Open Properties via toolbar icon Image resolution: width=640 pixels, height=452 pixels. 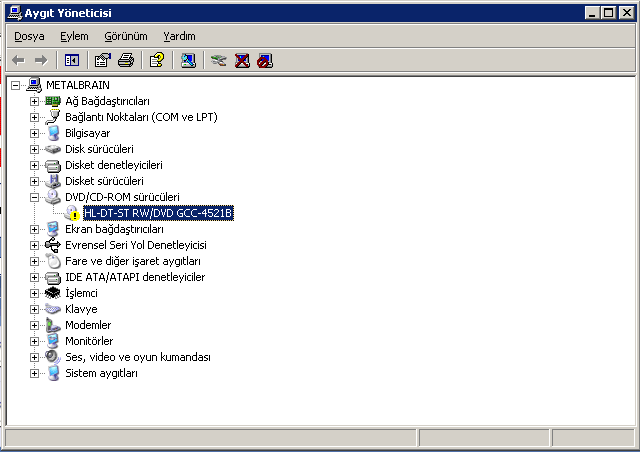click(103, 60)
